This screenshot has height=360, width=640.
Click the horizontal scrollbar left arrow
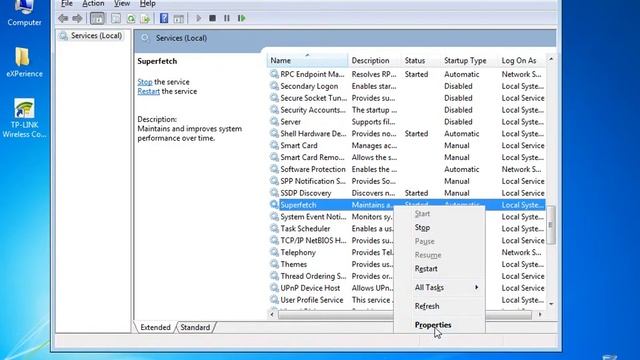[x=272, y=314]
